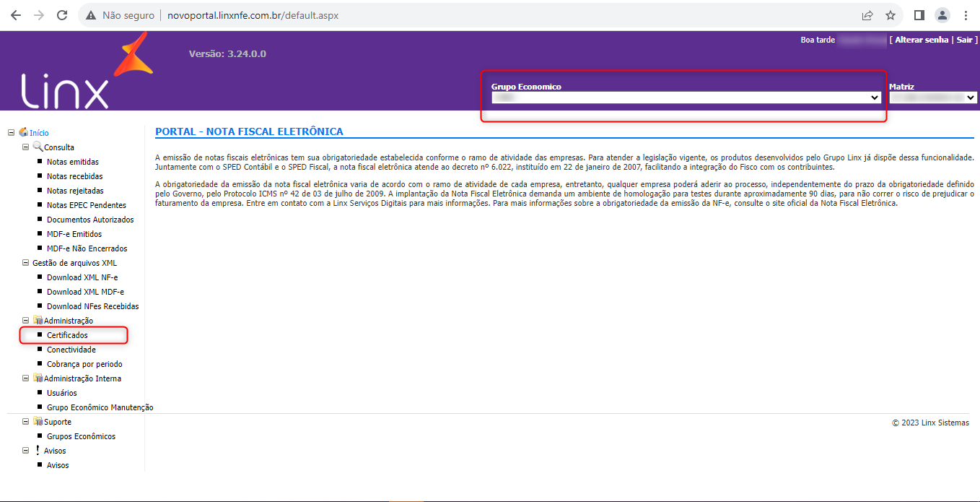Open the Chrome profile avatar
The height and width of the screenshot is (502, 980).
[x=942, y=15]
